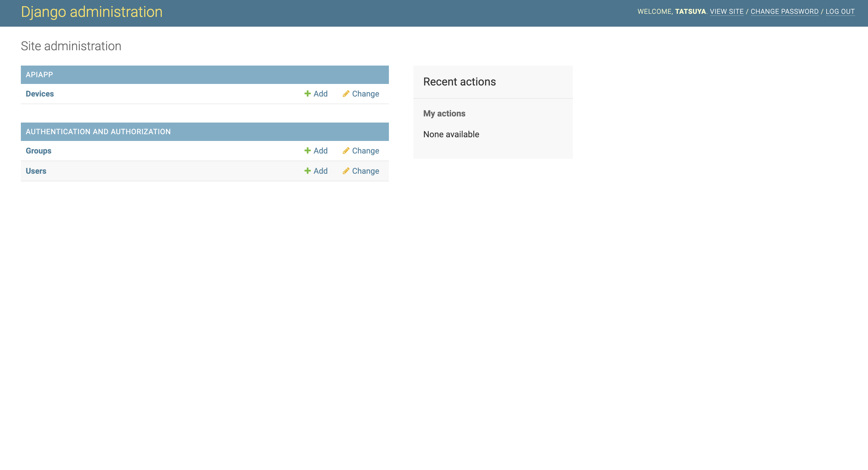Click the green plus icon for Devices

[x=307, y=93]
